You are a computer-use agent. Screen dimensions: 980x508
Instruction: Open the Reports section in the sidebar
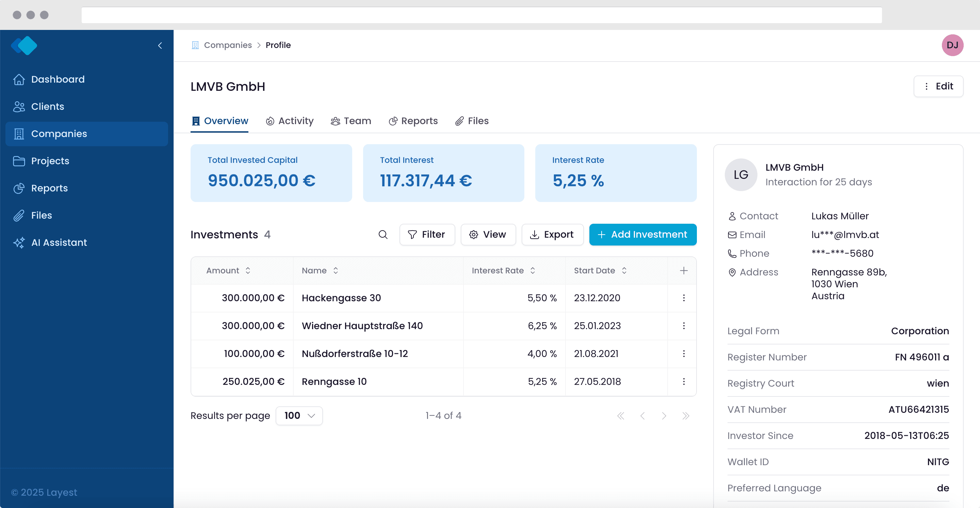tap(50, 188)
